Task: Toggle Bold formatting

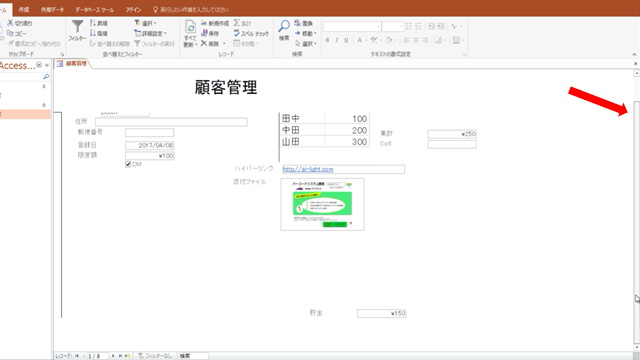Action: 327,40
